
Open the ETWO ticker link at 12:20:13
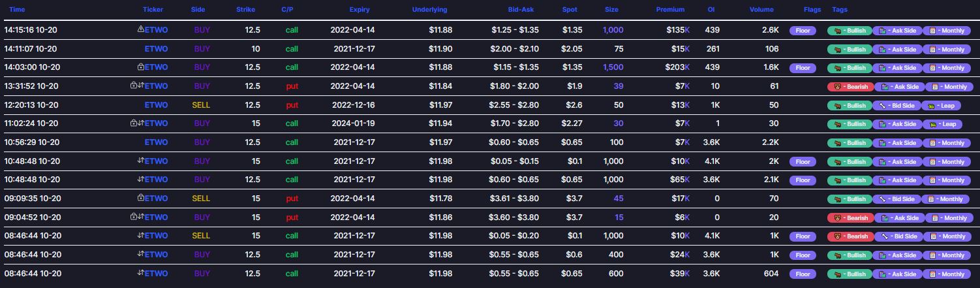156,105
